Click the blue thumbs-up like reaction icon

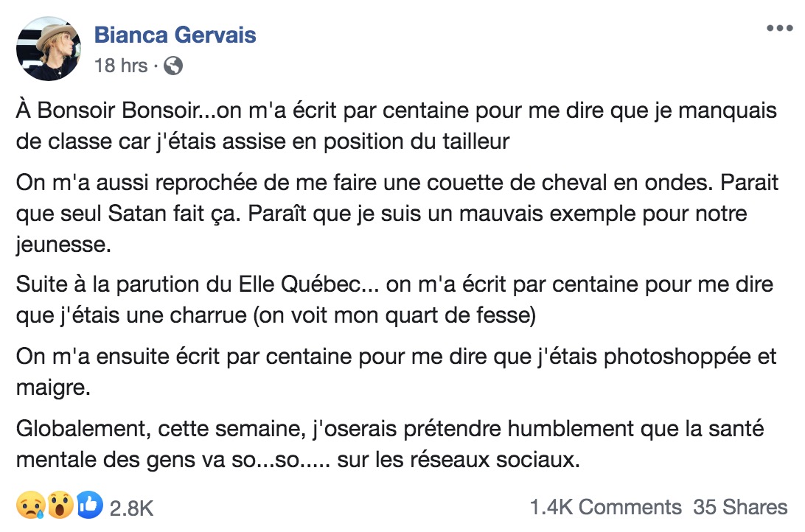click(90, 505)
